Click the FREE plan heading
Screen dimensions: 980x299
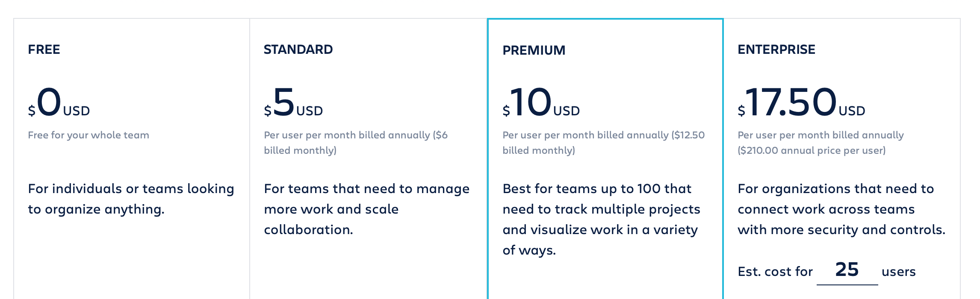pyautogui.click(x=44, y=50)
